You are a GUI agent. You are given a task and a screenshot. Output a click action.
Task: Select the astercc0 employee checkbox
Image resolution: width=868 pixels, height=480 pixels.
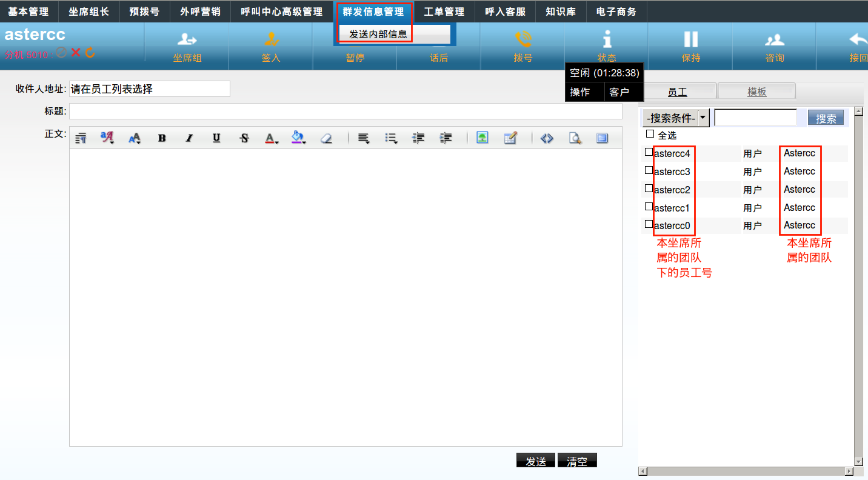click(x=649, y=224)
